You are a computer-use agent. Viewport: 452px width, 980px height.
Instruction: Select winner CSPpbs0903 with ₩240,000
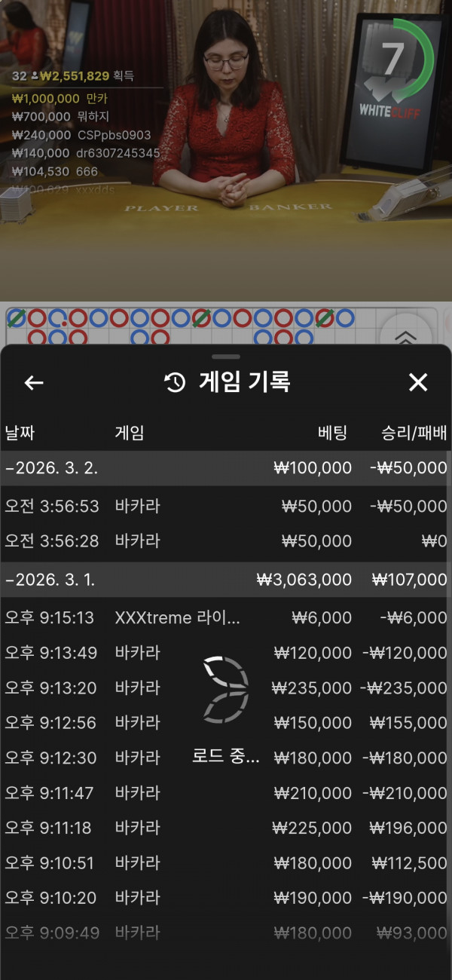tap(81, 136)
